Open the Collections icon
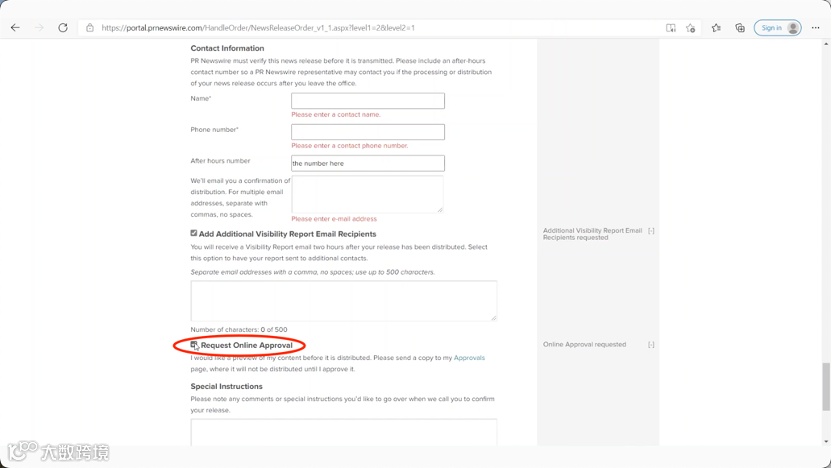The height and width of the screenshot is (468, 832). (x=740, y=28)
